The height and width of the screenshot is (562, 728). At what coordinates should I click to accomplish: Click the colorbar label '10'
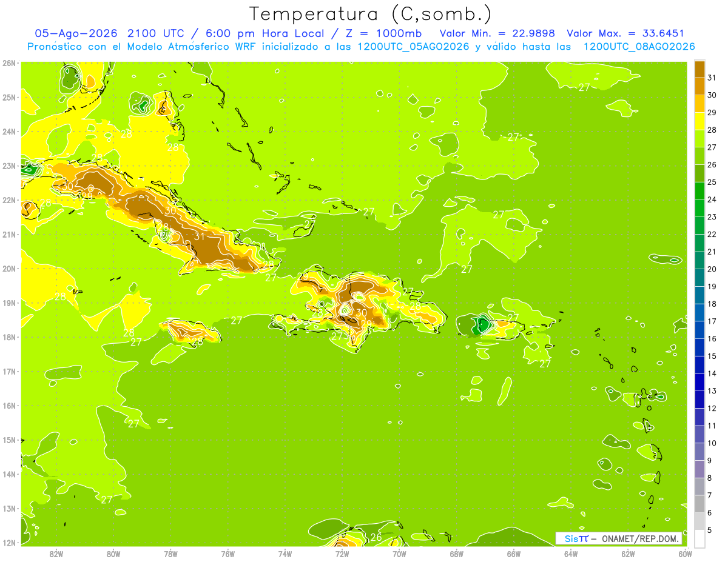point(712,443)
